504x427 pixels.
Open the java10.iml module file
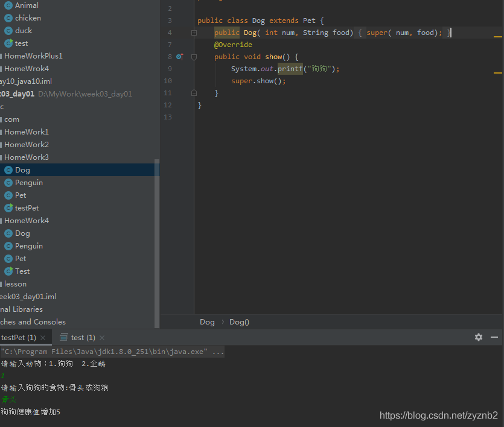click(x=26, y=81)
